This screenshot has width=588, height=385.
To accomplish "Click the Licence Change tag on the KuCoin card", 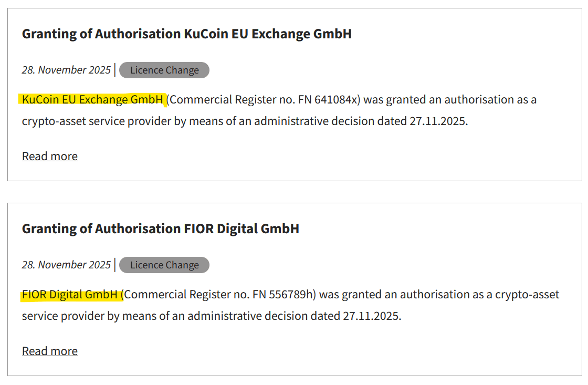I will coord(164,70).
